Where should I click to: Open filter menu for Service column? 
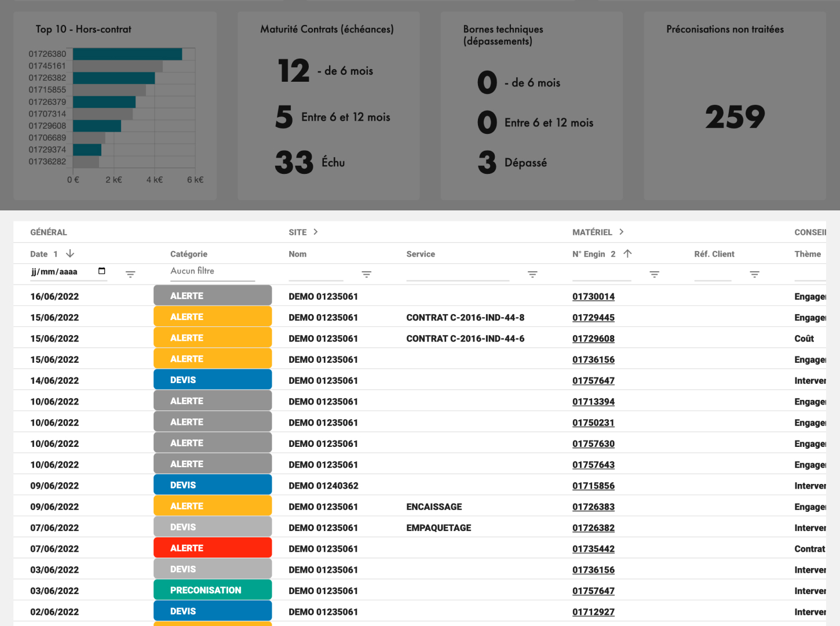[532, 274]
